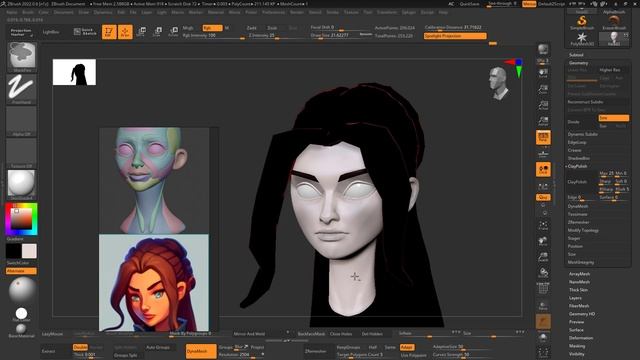Image resolution: width=640 pixels, height=360 pixels.
Task: Click the Line Fill PolyFrame icon
Action: click(543, 289)
